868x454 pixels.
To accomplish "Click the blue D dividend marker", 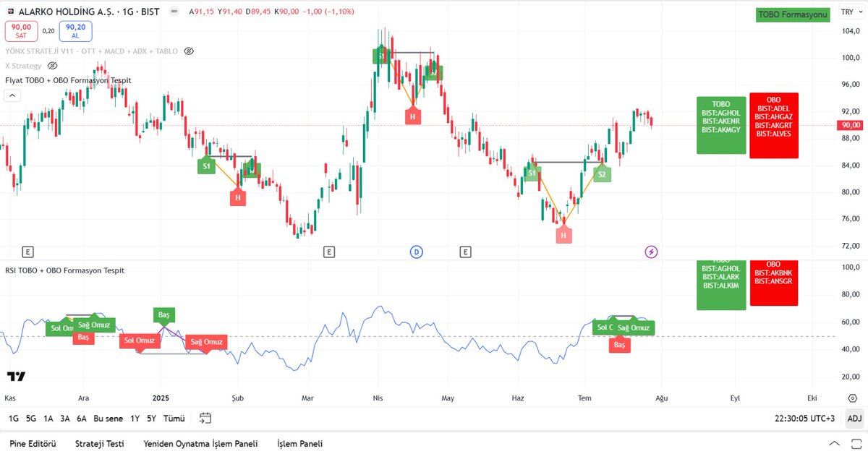I will 416,252.
